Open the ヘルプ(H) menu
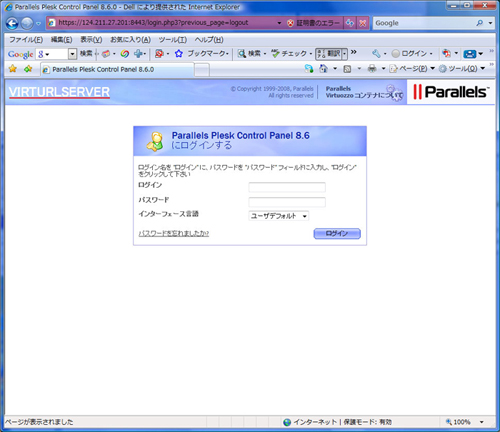Image resolution: width=500 pixels, height=432 pixels. (x=209, y=40)
